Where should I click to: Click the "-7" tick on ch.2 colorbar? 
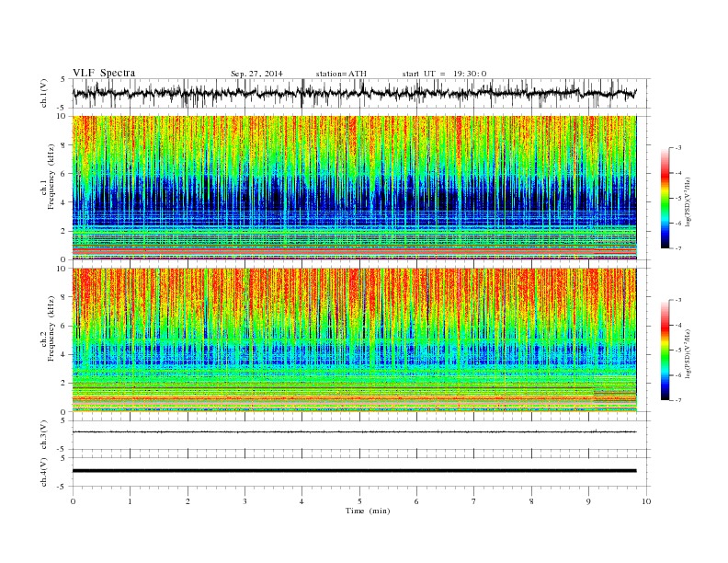tap(677, 400)
